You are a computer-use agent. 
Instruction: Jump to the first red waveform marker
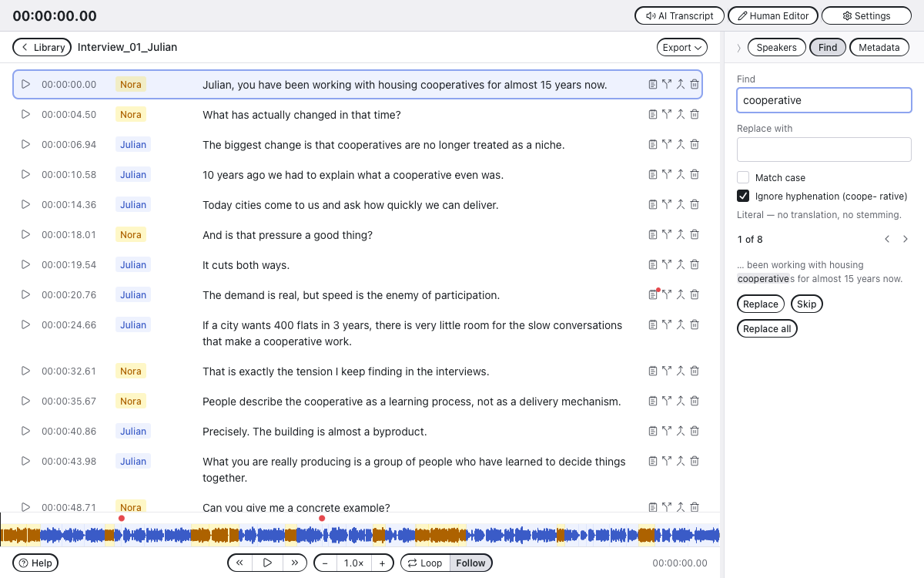[x=122, y=518]
